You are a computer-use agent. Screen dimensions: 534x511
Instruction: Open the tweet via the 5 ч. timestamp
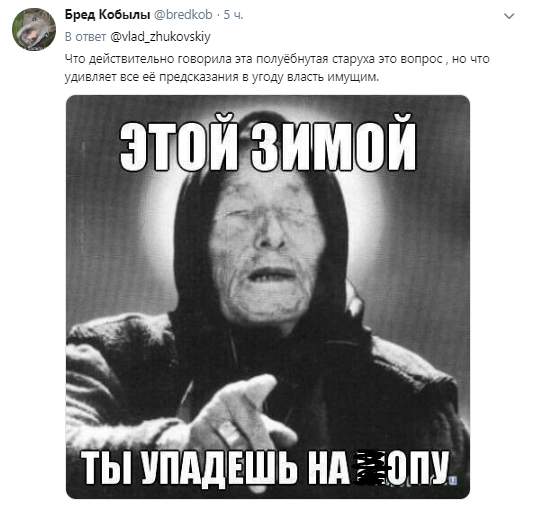coord(233,15)
